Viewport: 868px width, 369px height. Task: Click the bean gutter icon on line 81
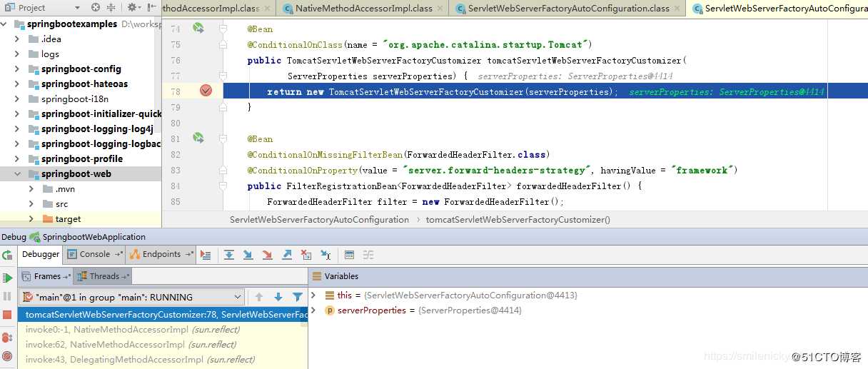point(198,138)
